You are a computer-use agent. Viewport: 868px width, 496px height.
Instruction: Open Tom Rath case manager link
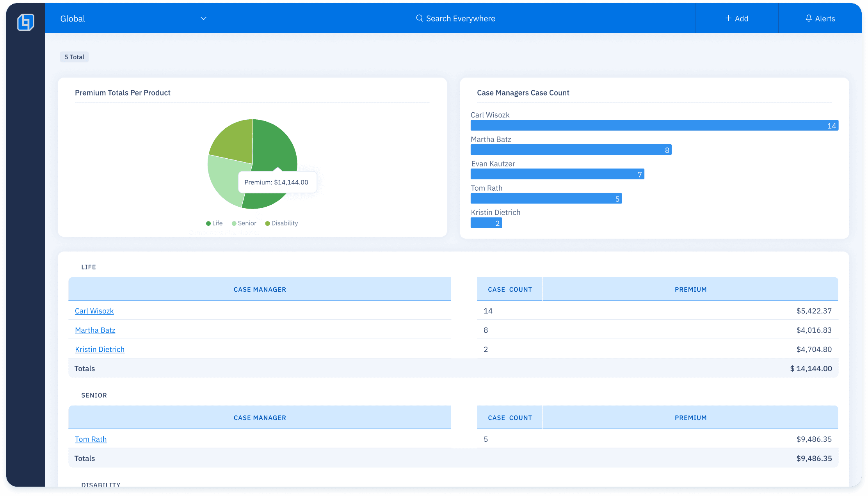91,439
